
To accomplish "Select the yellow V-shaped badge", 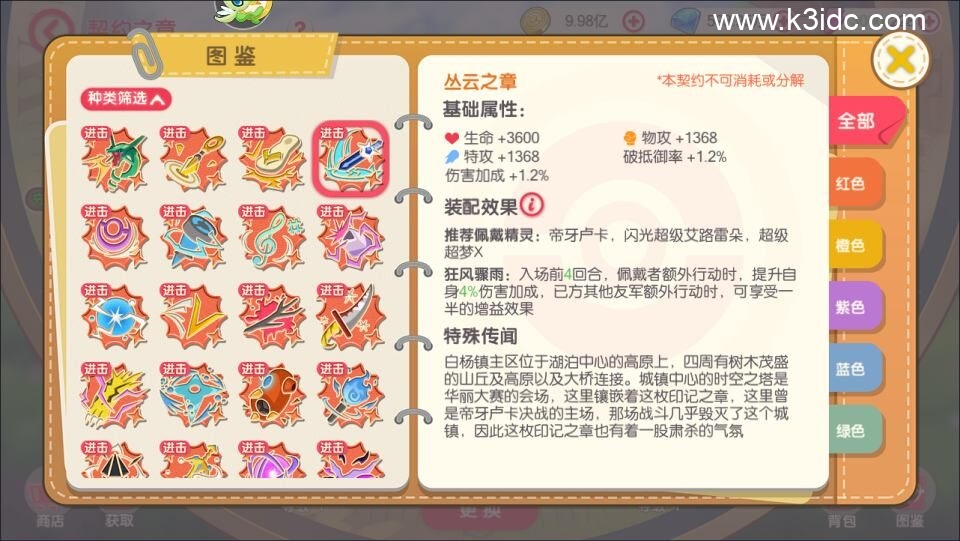I will [193, 316].
